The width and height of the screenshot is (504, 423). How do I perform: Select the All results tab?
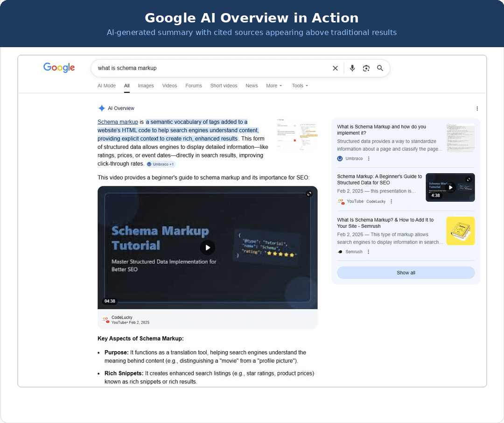click(x=127, y=85)
